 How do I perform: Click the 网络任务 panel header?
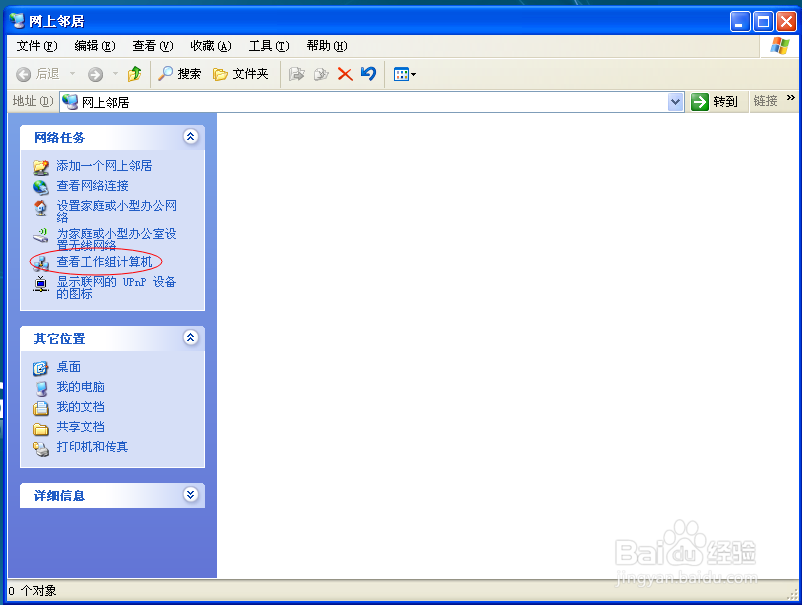pos(112,138)
